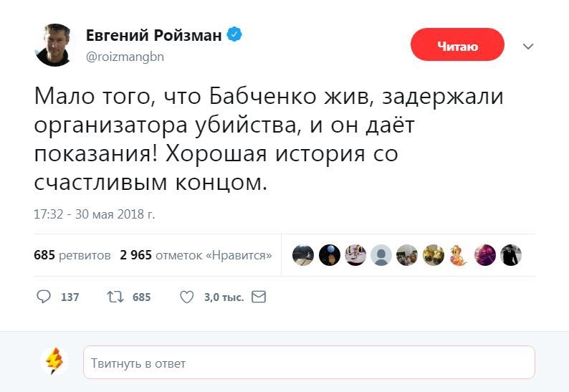Click the blue verified badge
Viewport: 569px width, 392px height.
[x=234, y=35]
